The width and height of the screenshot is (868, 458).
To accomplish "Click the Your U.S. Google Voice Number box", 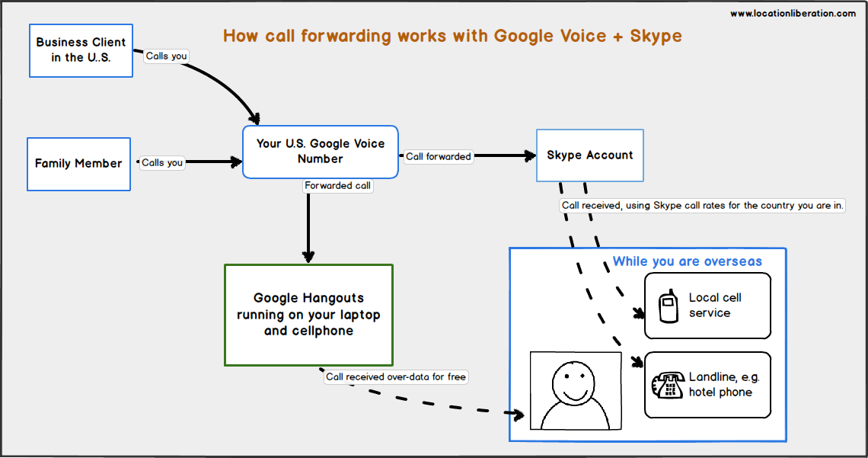I will (x=321, y=152).
